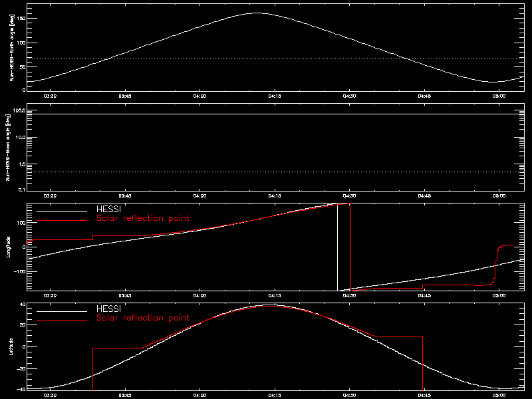
Task: Click the 100.0 tick on Sun-HESSI-Noon axis
Action: 19,110
